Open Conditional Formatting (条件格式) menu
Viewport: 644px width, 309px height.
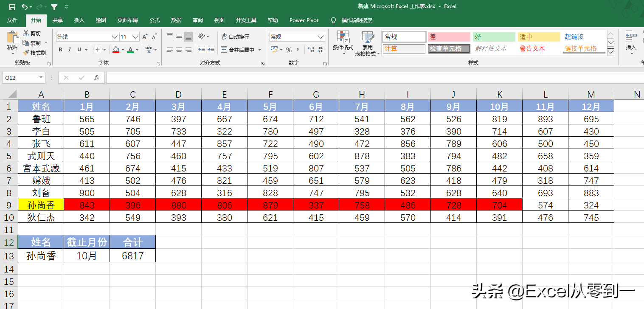[x=343, y=43]
